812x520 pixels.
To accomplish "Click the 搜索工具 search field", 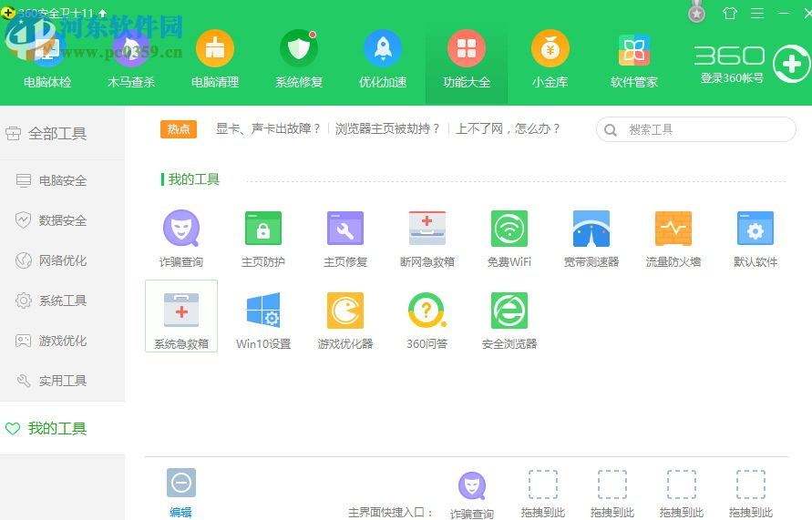I will point(696,129).
